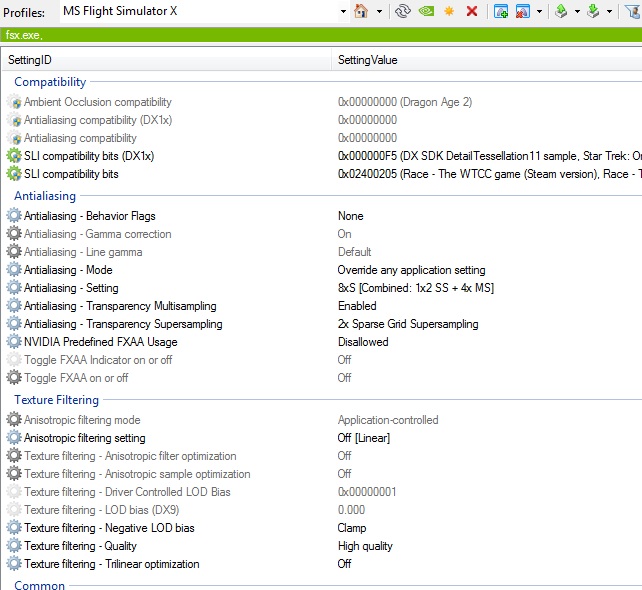Click the add application to profile icon
This screenshot has height=590, width=642.
(x=501, y=11)
